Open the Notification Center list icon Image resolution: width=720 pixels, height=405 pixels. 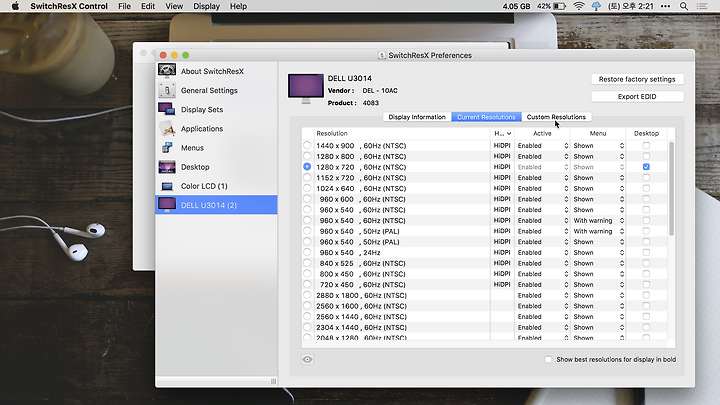(702, 6)
